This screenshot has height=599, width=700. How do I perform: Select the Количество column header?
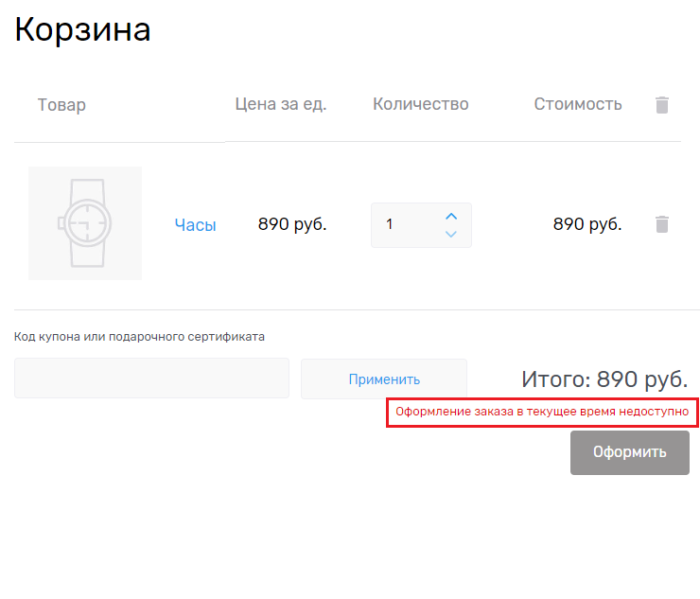421,104
